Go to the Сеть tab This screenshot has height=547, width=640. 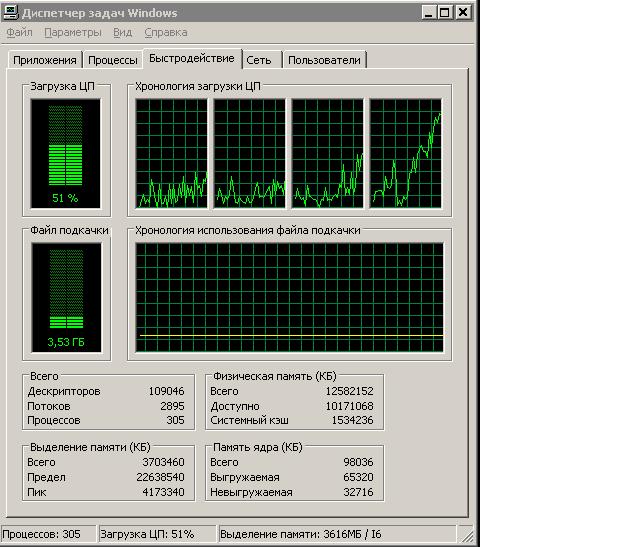pos(259,60)
